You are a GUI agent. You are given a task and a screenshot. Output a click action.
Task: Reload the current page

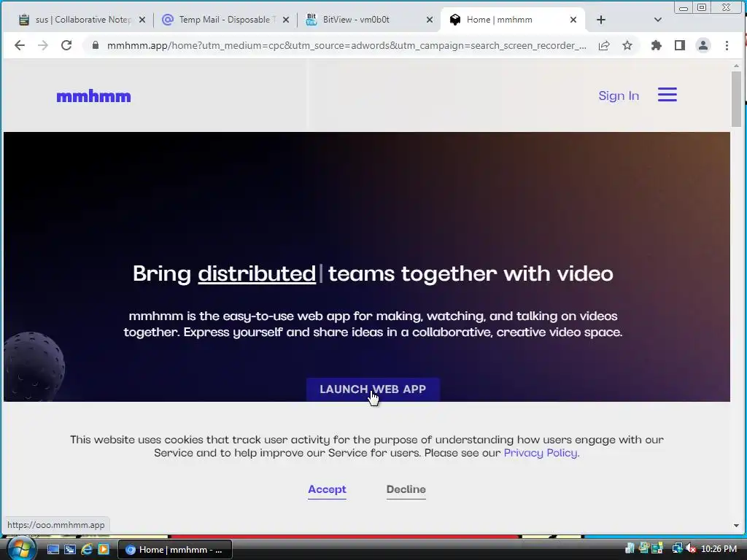66,45
